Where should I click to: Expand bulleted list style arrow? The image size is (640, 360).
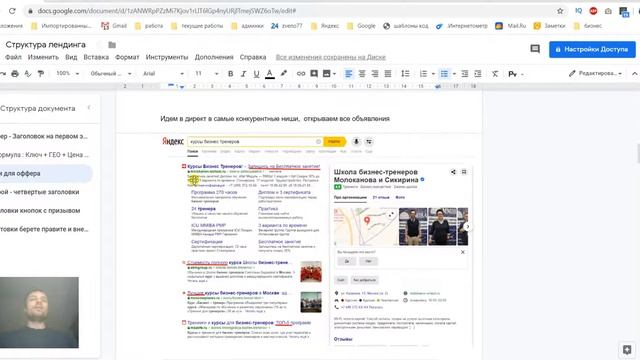pyautogui.click(x=454, y=74)
